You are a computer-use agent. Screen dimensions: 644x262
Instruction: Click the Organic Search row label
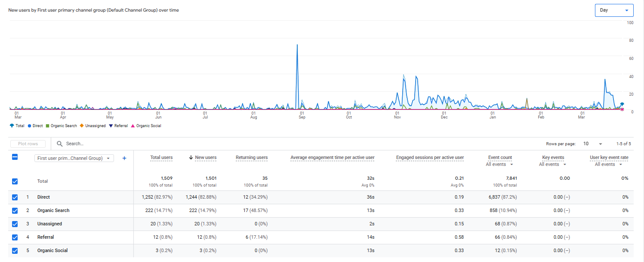click(53, 210)
